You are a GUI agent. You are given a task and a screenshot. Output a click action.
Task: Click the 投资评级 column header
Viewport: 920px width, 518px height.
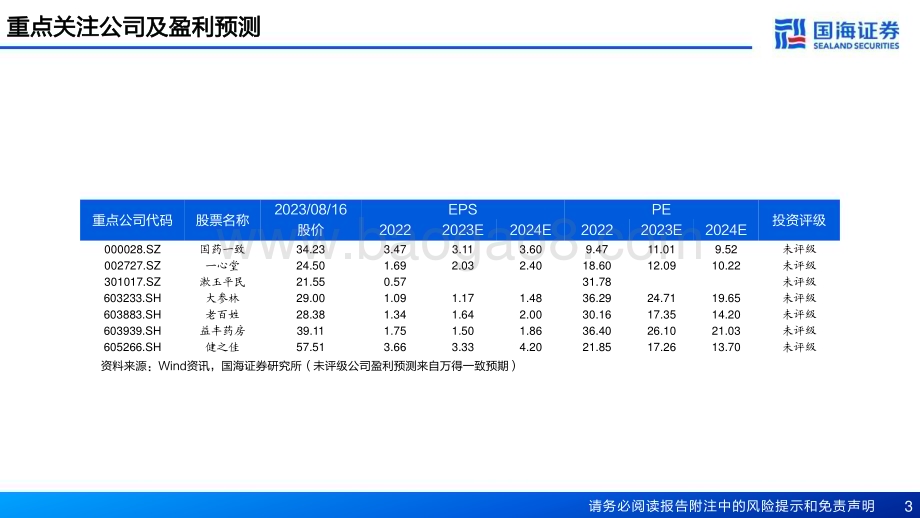[x=799, y=220]
